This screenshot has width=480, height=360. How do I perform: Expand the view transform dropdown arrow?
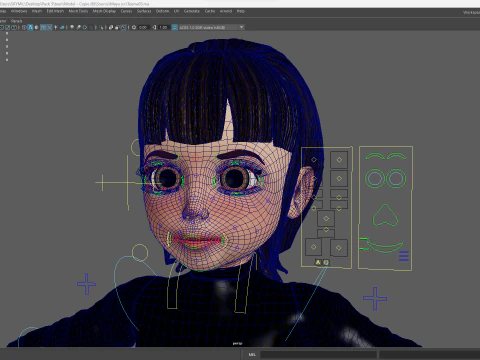pos(241,27)
